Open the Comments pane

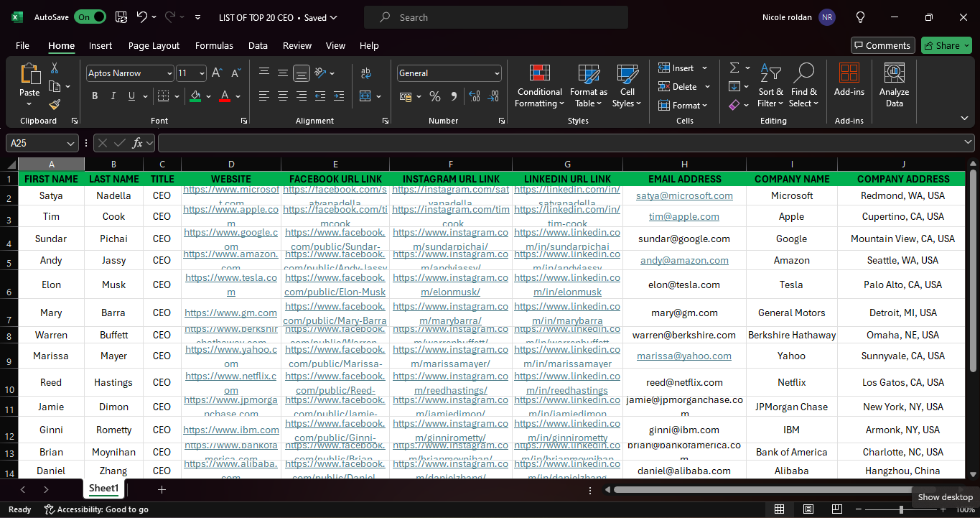882,45
